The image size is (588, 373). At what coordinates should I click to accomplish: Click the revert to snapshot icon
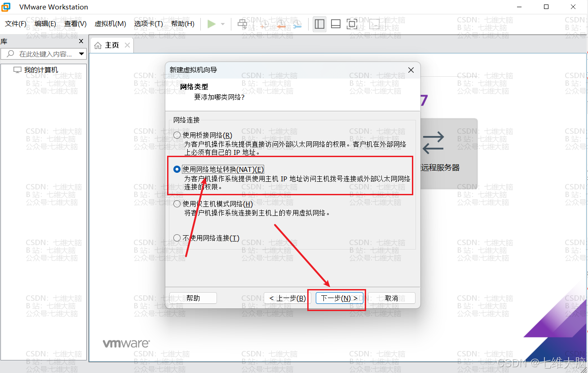pyautogui.click(x=281, y=24)
